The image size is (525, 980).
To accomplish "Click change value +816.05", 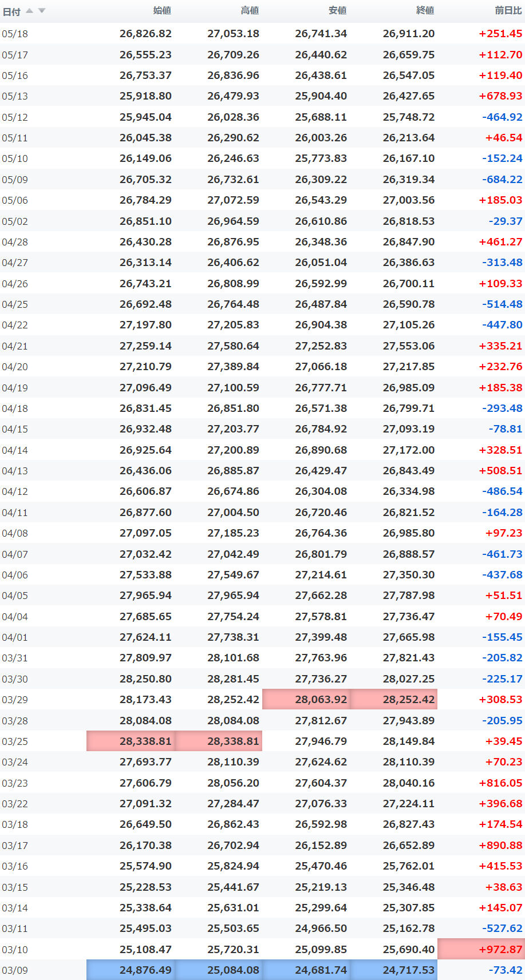I will (500, 783).
